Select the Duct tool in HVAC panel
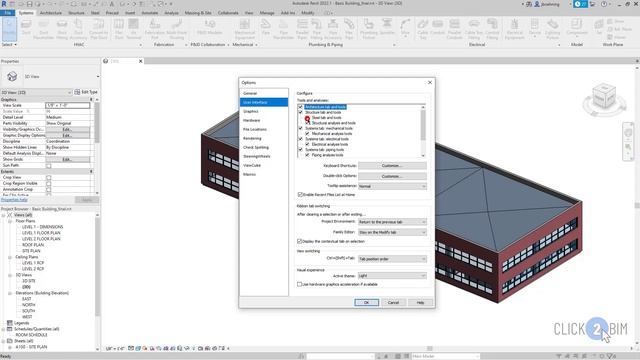The width and height of the screenshot is (640, 360). (x=26, y=28)
